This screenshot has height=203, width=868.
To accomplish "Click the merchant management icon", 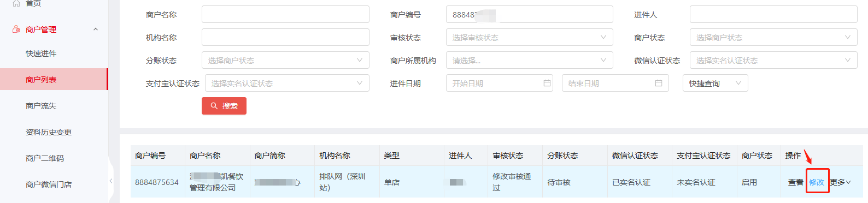I will (16, 29).
